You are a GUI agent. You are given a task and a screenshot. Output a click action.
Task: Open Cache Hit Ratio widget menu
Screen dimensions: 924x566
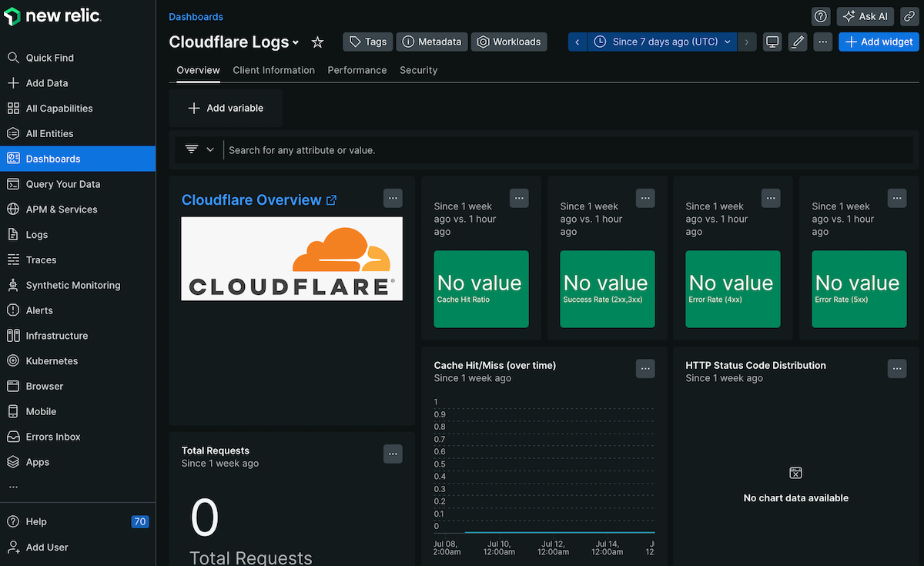pyautogui.click(x=520, y=198)
